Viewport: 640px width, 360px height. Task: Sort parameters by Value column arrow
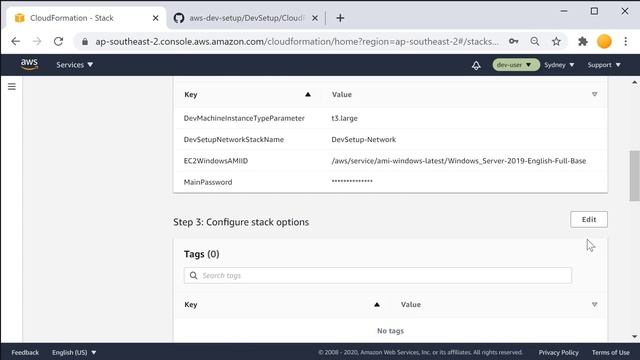594,94
